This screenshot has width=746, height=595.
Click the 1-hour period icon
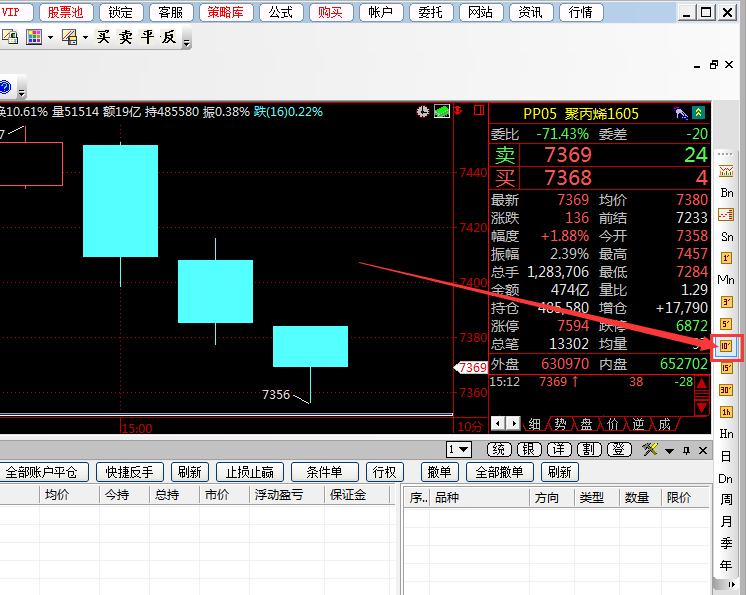(727, 412)
